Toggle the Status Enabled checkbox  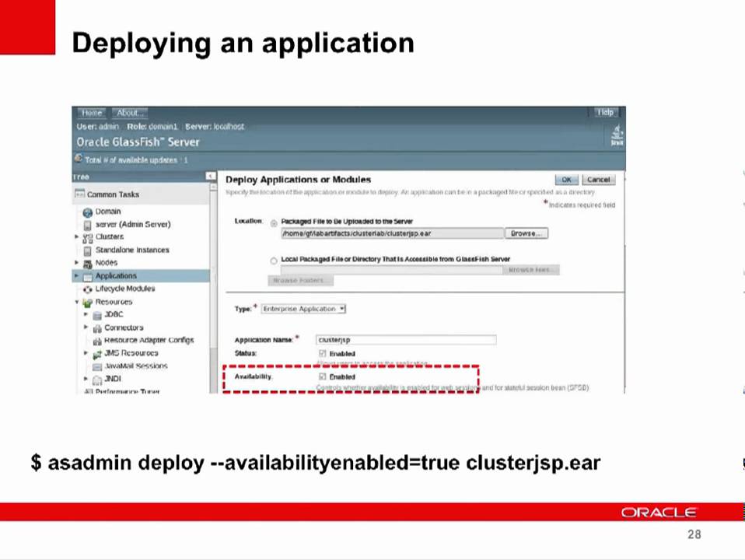[x=323, y=353]
